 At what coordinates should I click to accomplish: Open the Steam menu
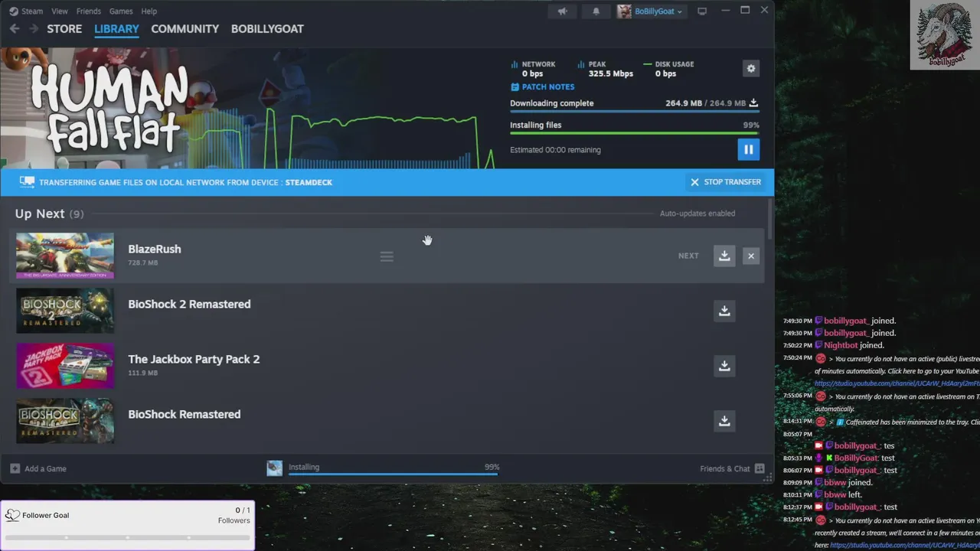pyautogui.click(x=32, y=11)
